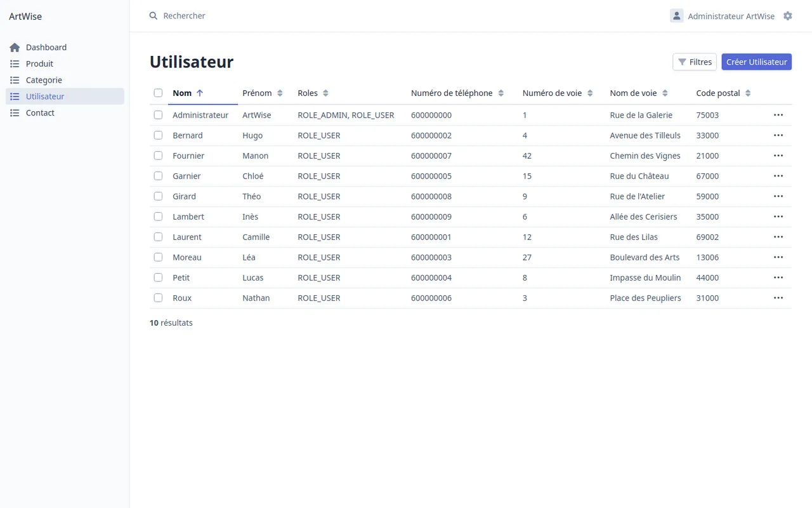Click the list icon beside Categorie
This screenshot has width=812, height=508.
click(15, 81)
